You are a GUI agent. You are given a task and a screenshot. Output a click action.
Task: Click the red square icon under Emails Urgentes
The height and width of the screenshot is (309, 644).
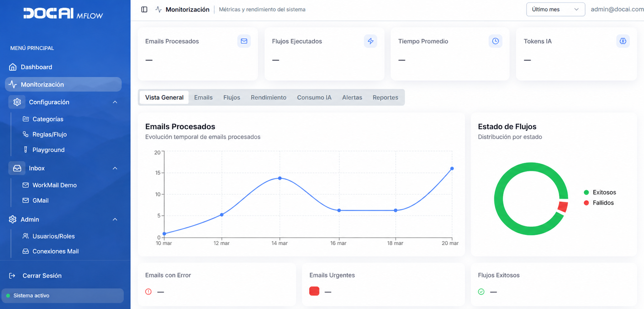tap(314, 291)
